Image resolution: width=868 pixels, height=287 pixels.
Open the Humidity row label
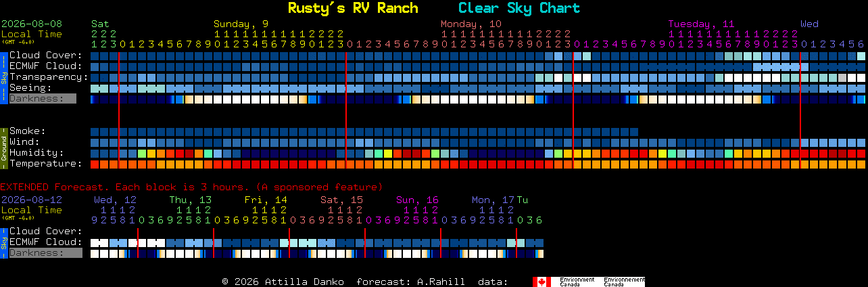pos(37,153)
